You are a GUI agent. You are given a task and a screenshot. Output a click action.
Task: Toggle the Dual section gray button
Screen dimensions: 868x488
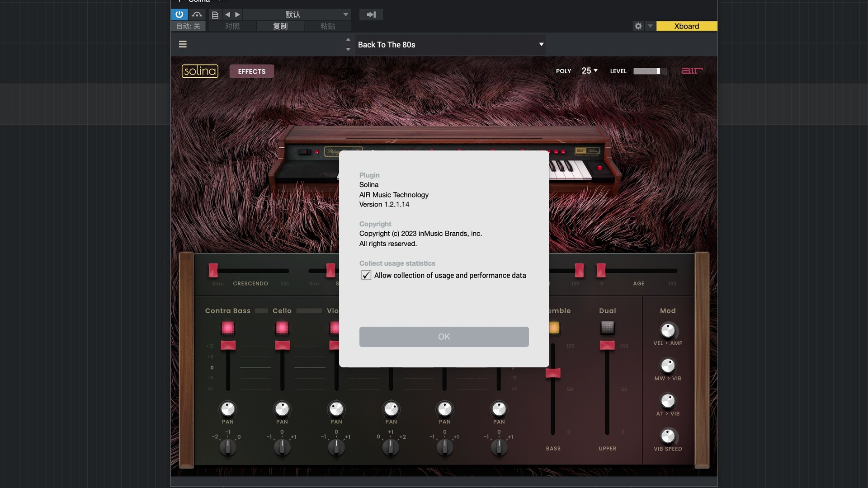[607, 327]
